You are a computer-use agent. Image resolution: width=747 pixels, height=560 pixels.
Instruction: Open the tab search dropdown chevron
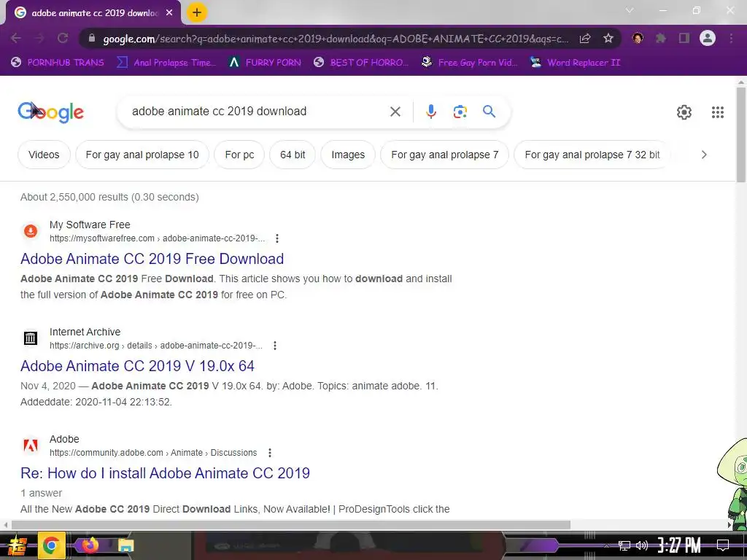(x=630, y=10)
